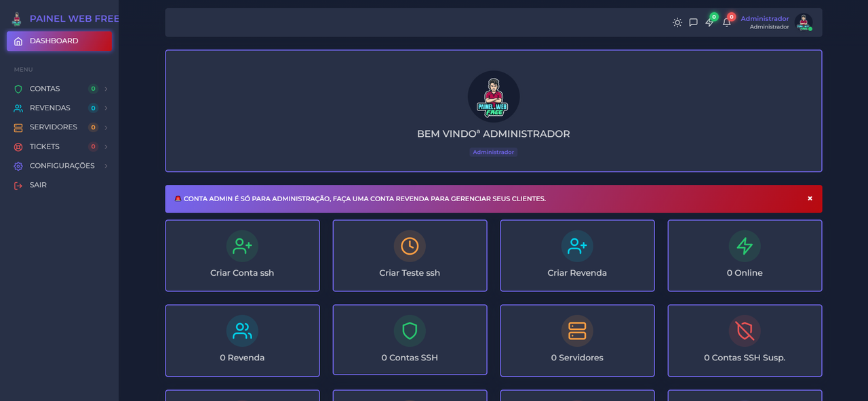
Task: Open notifications bell icon
Action: [727, 22]
